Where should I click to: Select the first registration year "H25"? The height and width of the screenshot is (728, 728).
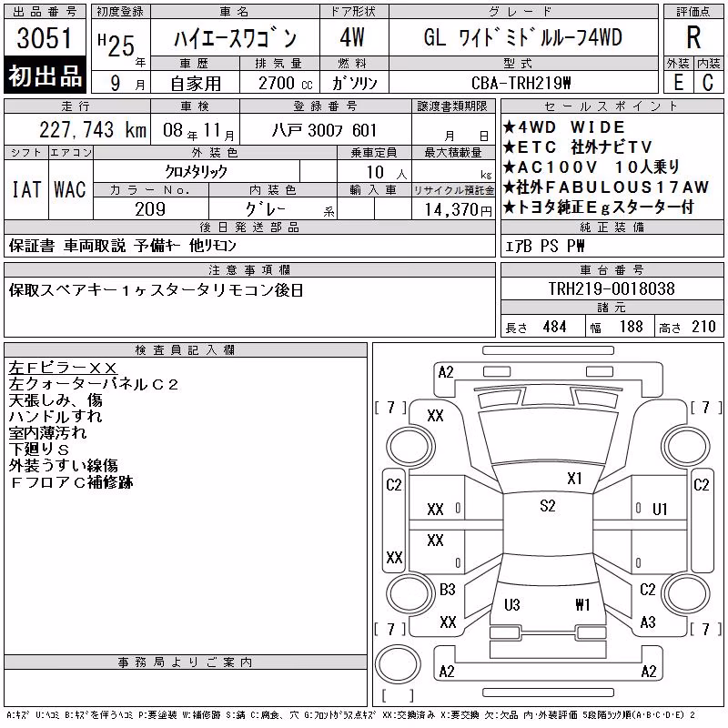116,45
